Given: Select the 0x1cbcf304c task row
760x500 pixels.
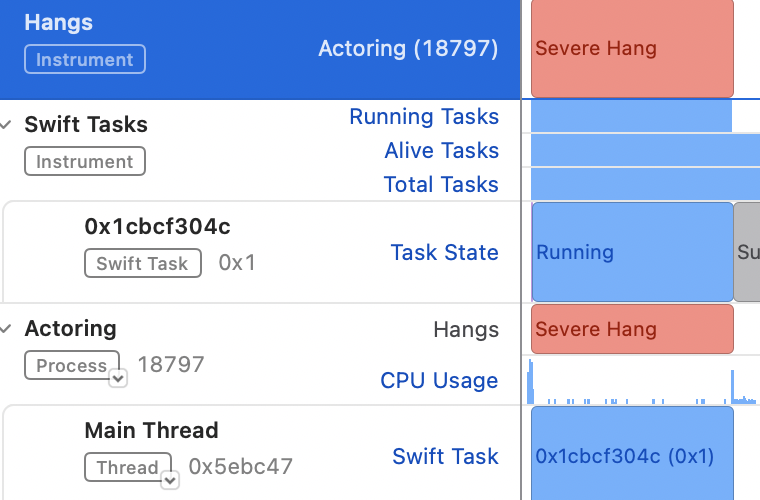Looking at the screenshot, I should [262, 252].
